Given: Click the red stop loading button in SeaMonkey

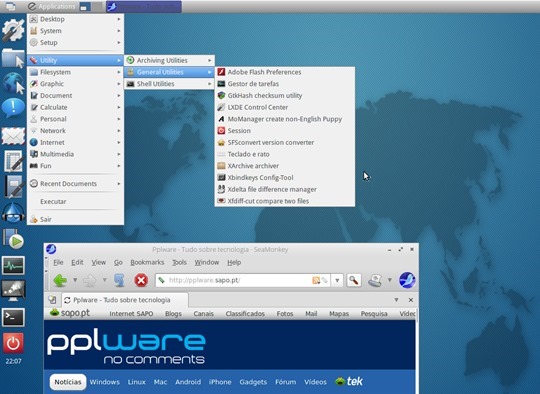Looking at the screenshot, I should click(x=141, y=280).
